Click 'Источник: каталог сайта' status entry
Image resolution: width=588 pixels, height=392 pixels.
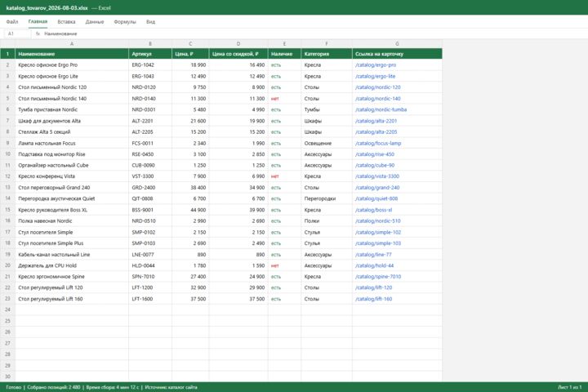point(171,387)
